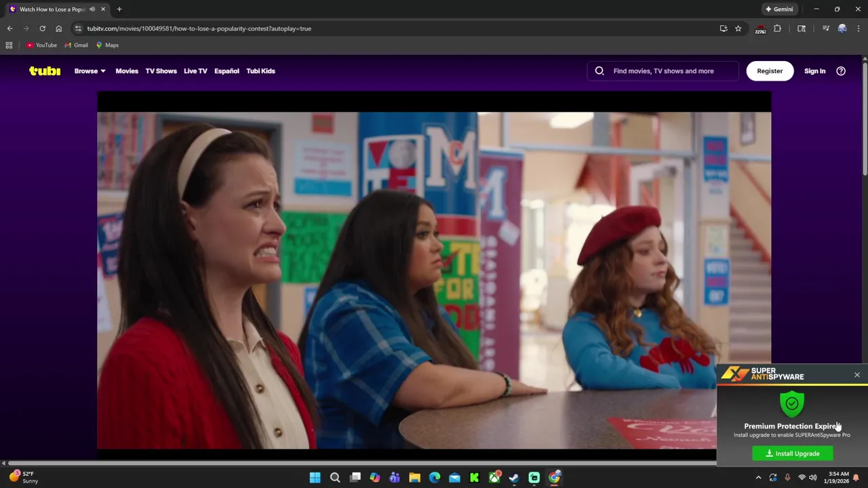Image resolution: width=868 pixels, height=488 pixels.
Task: Click the Tubi logo
Action: [45, 70]
